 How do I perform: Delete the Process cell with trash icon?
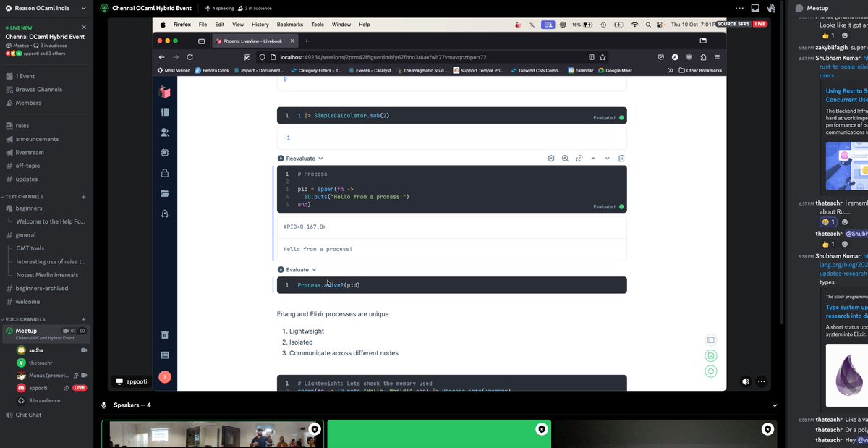(x=621, y=158)
